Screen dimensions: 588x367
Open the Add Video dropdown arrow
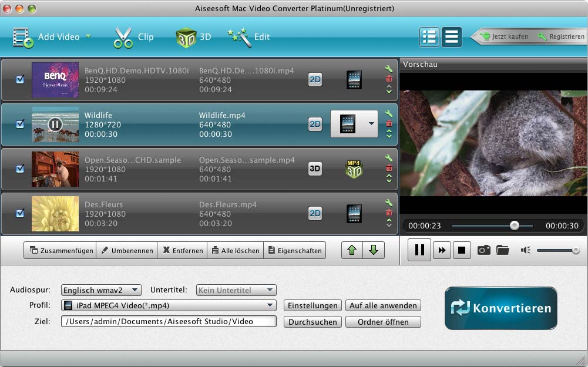tap(88, 36)
